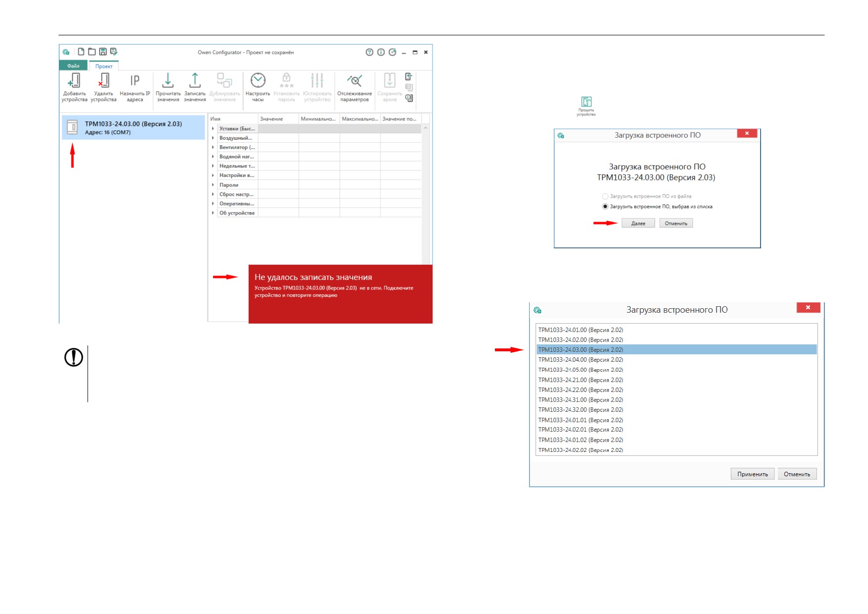
Task: Click the bottom info-document icon in ribbon
Action: point(409,98)
